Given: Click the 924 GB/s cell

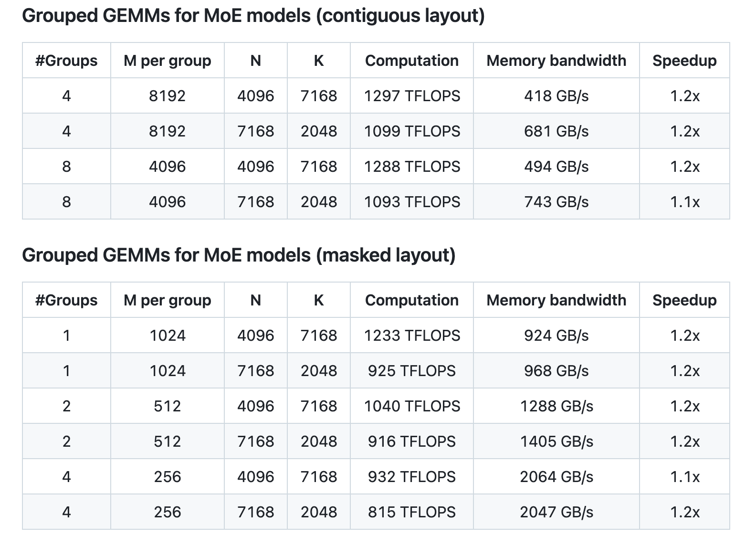Looking at the screenshot, I should pos(556,336).
